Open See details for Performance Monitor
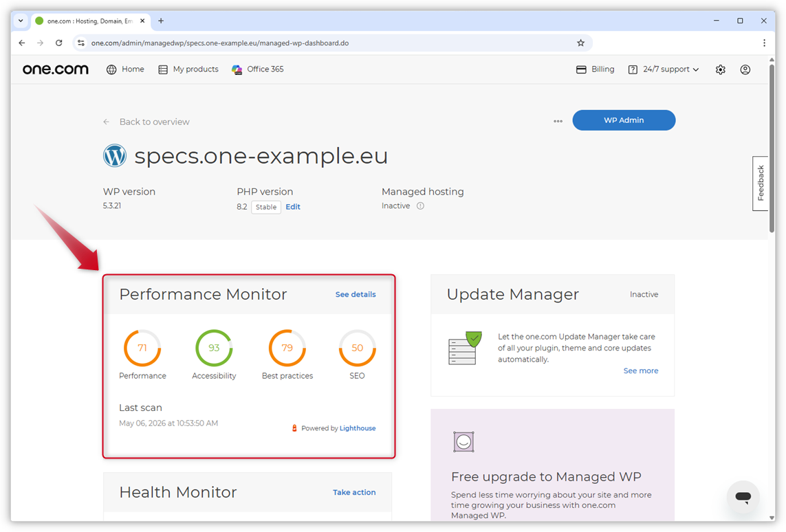The image size is (786, 532). (356, 295)
